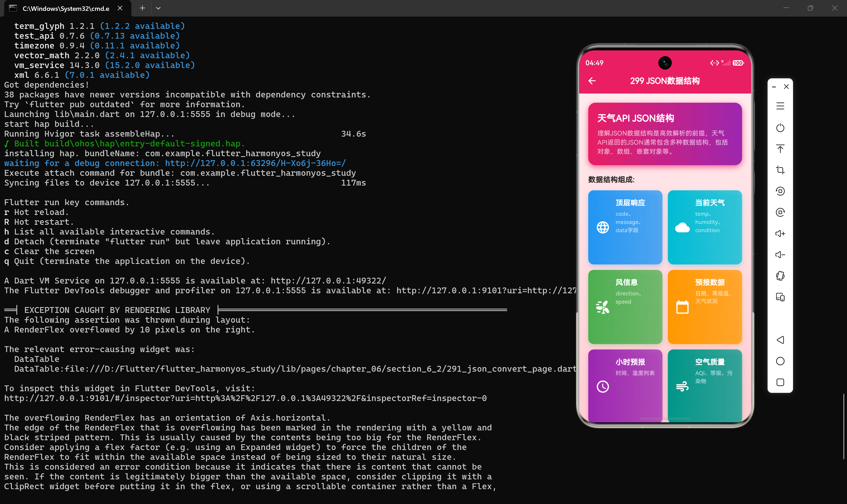
Task: Open the 预报数据 forecast data card
Action: (x=705, y=307)
